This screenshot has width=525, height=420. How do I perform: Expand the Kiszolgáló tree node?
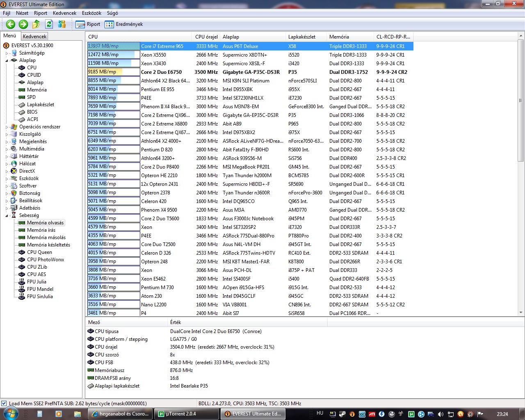pos(7,134)
